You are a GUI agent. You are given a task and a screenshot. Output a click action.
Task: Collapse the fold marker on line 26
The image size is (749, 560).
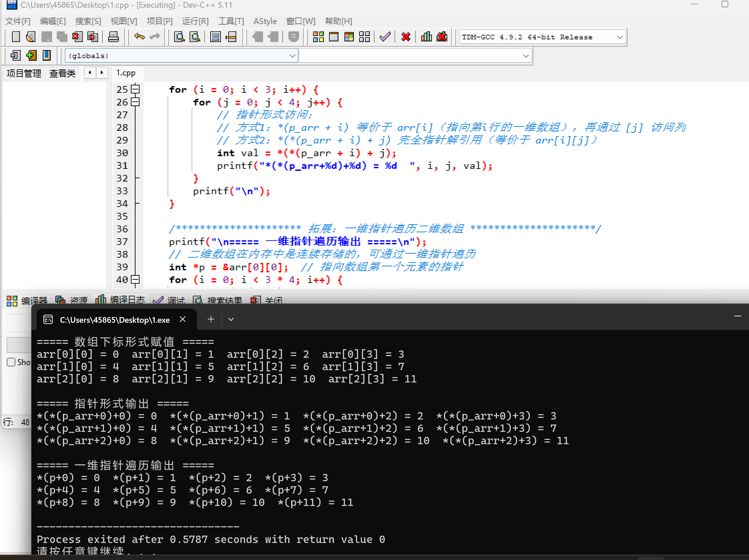[135, 102]
